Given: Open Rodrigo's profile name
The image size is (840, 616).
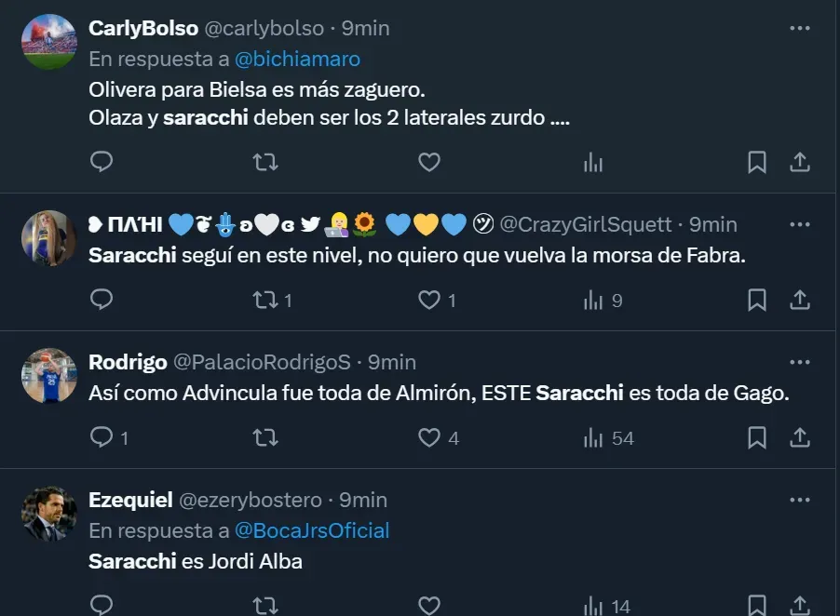Looking at the screenshot, I should point(128,362).
